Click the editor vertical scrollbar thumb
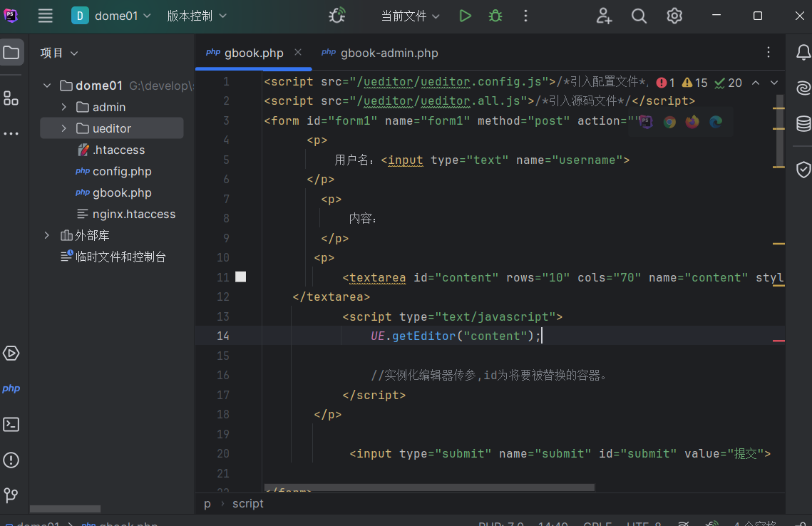 (780, 130)
